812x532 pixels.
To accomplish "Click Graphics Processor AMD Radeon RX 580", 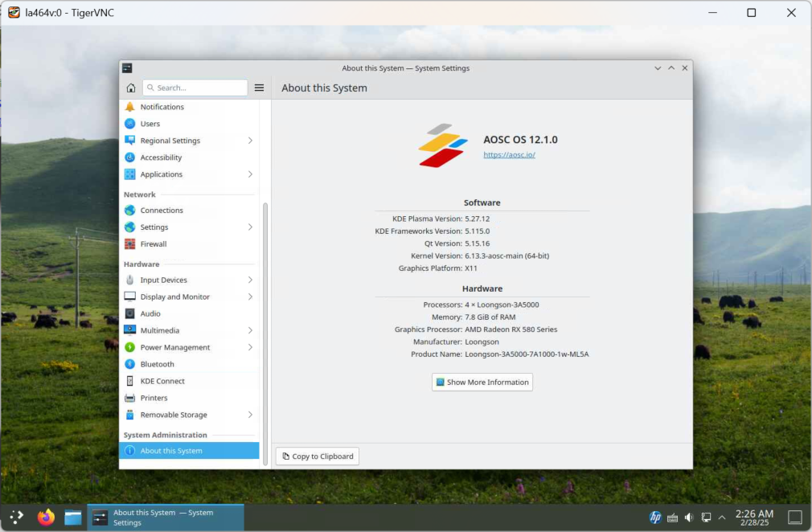I will click(x=511, y=329).
